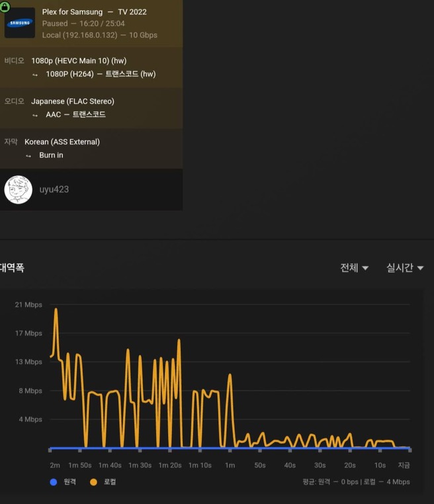434x504 pixels.
Task: Toggle the 로컬 legend series
Action: tap(103, 482)
